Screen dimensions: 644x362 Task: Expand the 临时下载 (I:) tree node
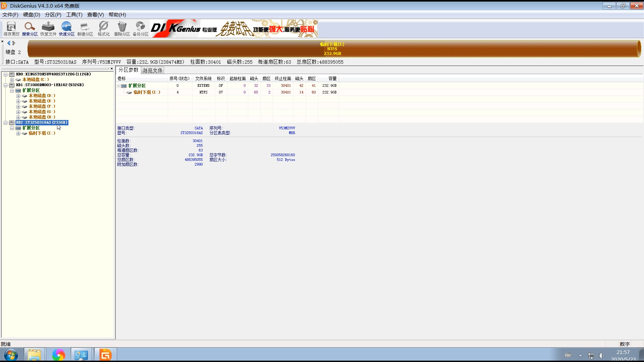pos(18,133)
